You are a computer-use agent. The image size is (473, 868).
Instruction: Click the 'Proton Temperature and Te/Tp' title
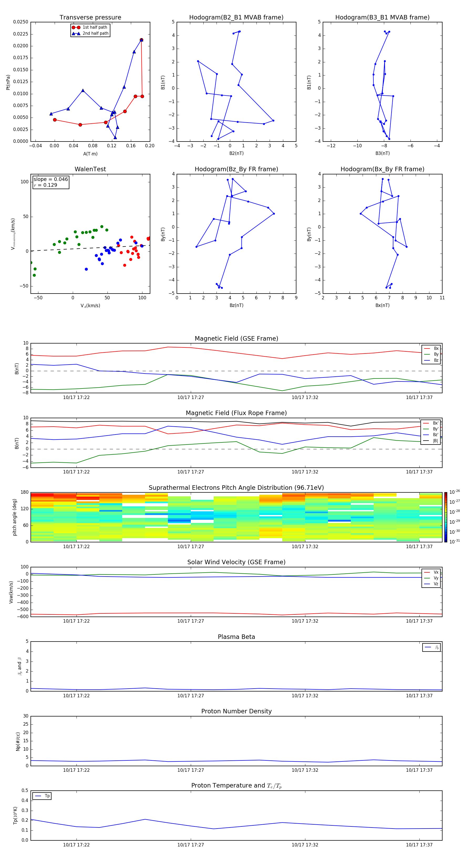click(x=236, y=785)
